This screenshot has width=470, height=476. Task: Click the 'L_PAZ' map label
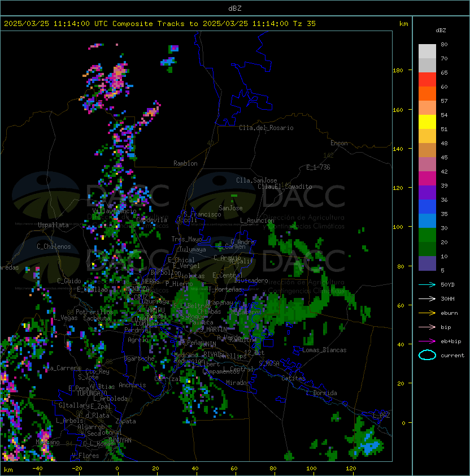(x=381, y=416)
